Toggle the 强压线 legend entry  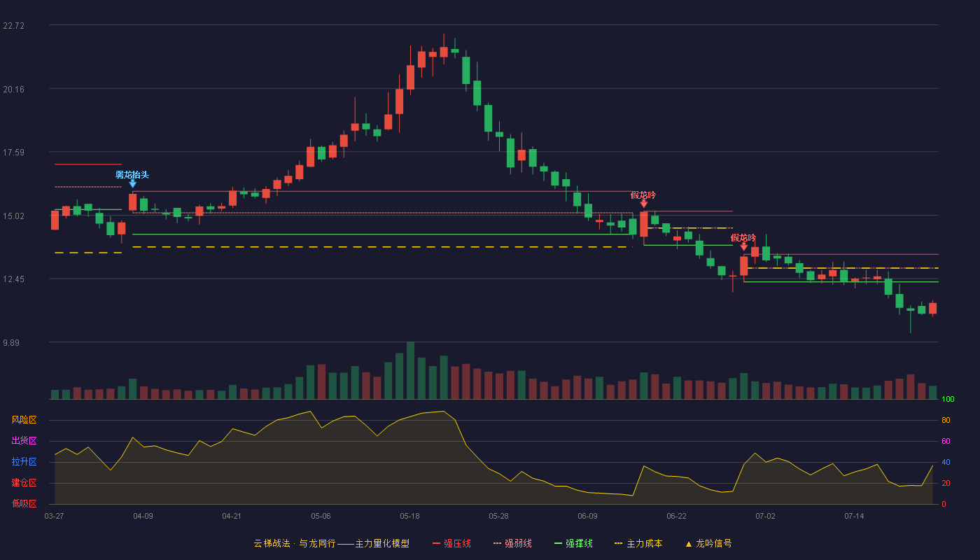[451, 543]
